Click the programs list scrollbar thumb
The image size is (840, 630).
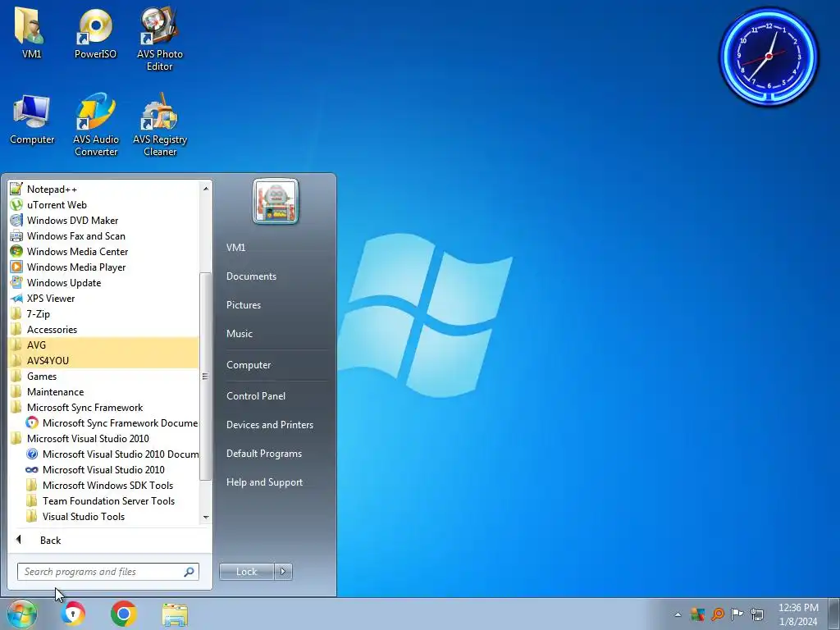(205, 376)
